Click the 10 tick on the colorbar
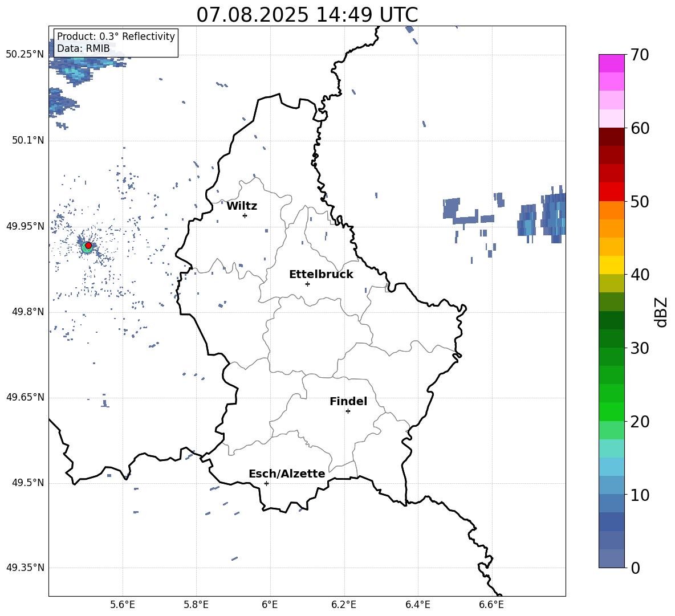The width and height of the screenshot is (675, 616). click(640, 495)
